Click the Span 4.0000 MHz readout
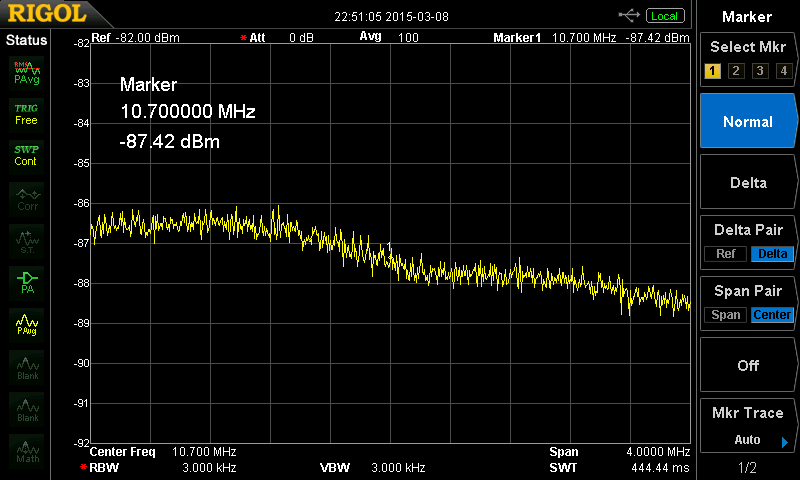Screen dimensions: 800x480 (619, 451)
